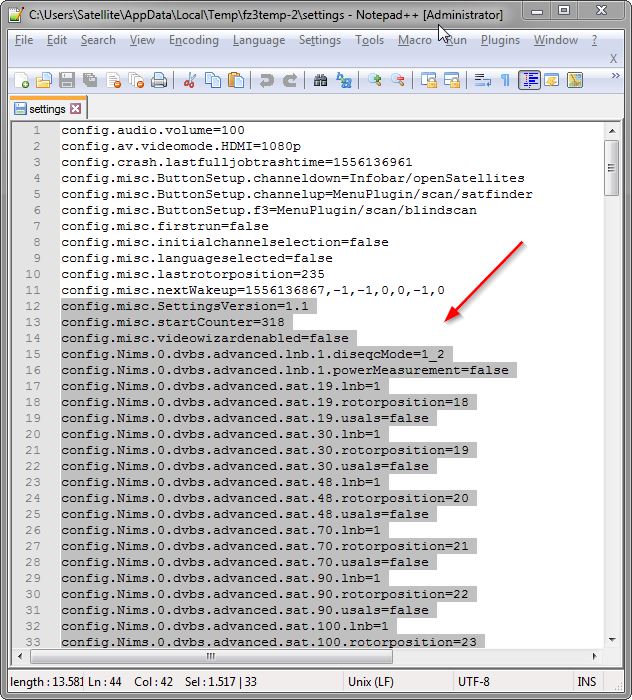Screen dimensions: 632x700
Task: Click the vertical scrollbar thumb
Action: point(611,168)
